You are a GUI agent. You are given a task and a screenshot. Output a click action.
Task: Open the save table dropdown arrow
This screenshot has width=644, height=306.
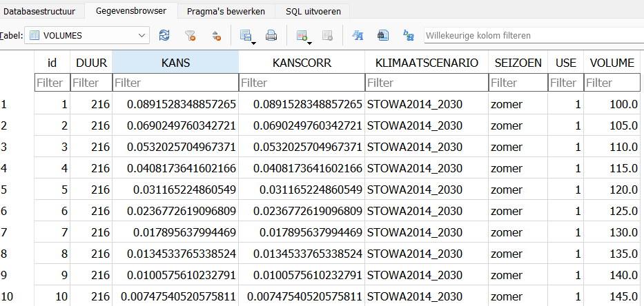(254, 43)
